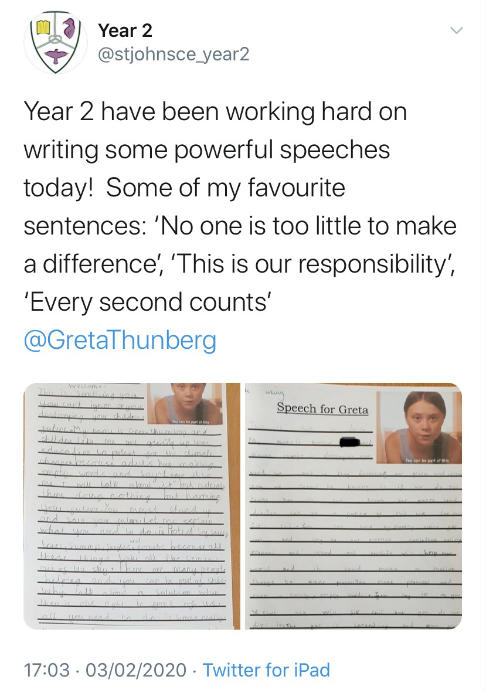485x690 pixels.
Task: Click the tweet text about powerful speeches
Action: coord(240,207)
